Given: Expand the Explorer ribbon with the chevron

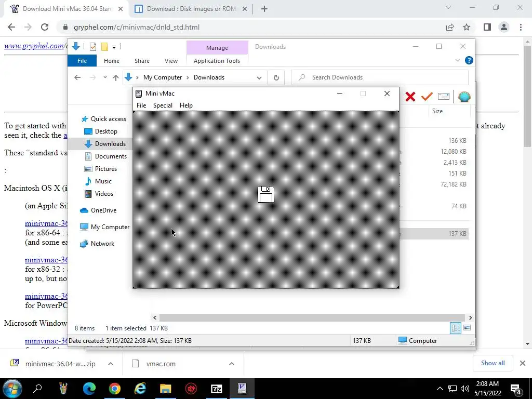Looking at the screenshot, I should 457,60.
